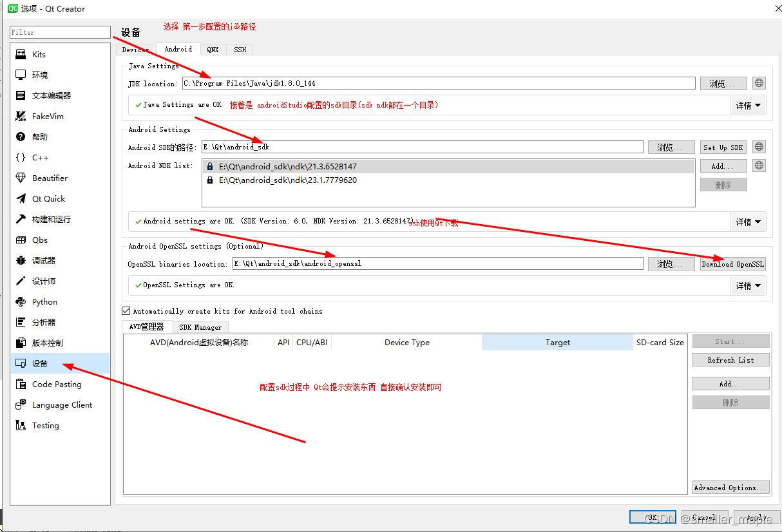Open the Kits category icon
This screenshot has width=782, height=532.
[x=21, y=55]
